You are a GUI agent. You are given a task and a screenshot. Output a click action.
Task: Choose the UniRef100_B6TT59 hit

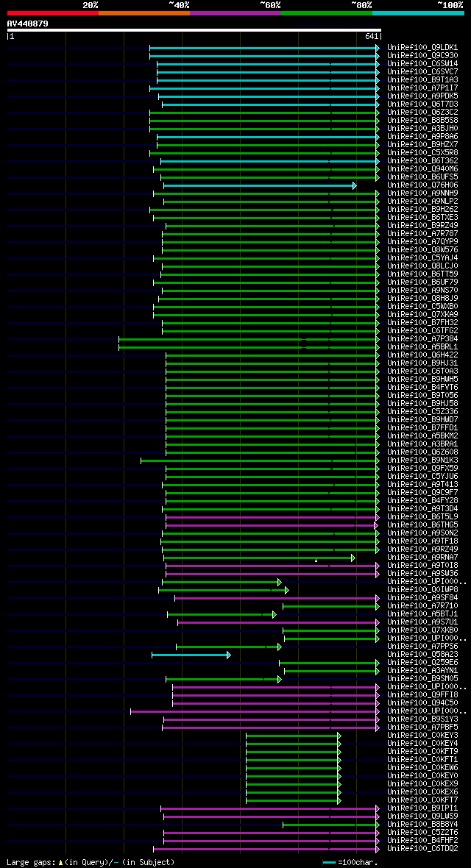[422, 274]
